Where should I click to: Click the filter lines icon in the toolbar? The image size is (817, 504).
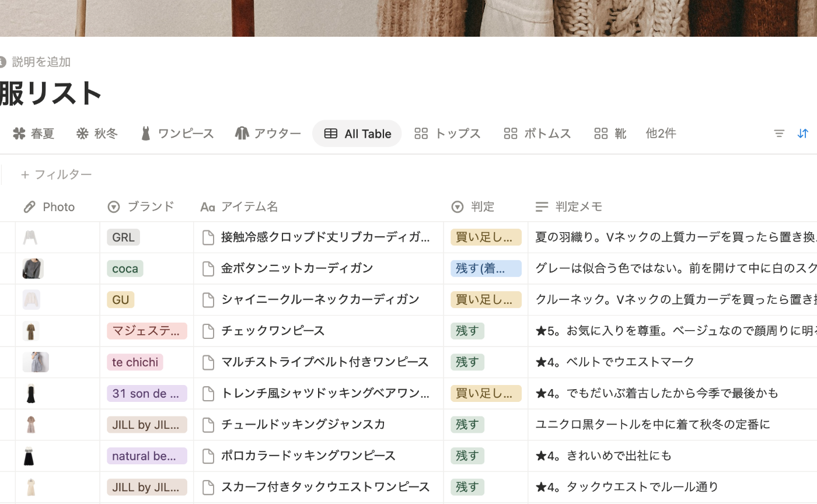click(779, 134)
